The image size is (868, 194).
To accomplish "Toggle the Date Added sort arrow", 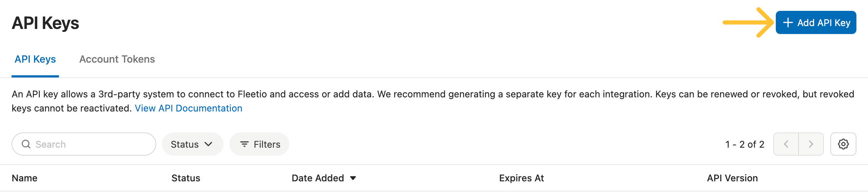I will click(x=353, y=178).
